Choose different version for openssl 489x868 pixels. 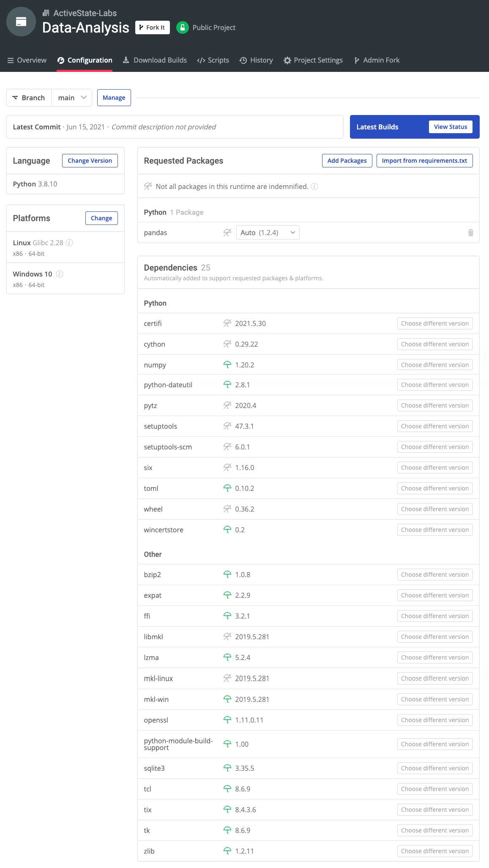(434, 720)
